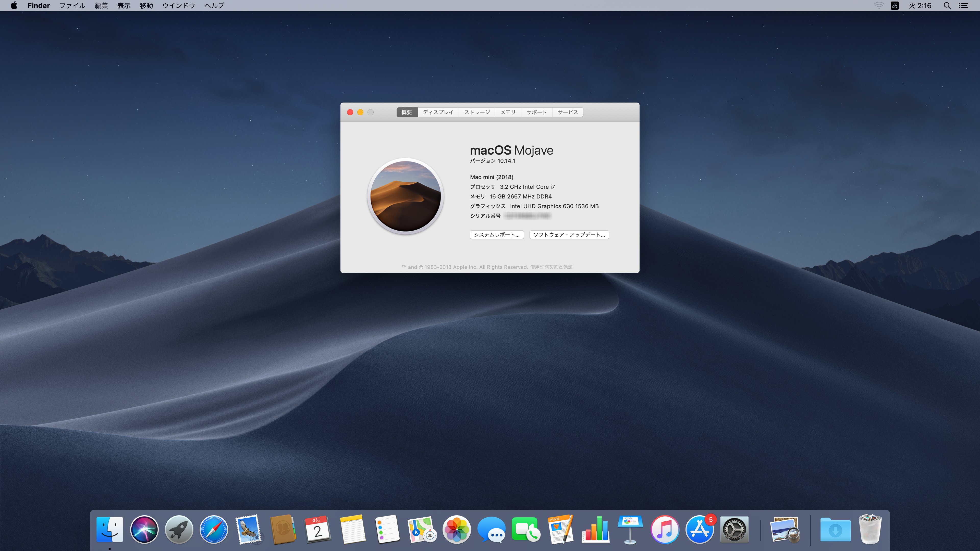Click blurred serial number value

(528, 216)
